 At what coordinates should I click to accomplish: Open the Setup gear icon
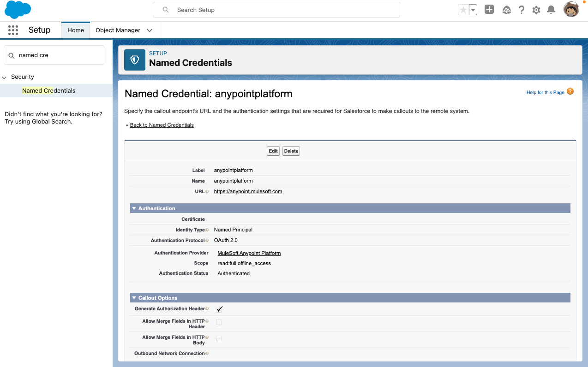(536, 10)
